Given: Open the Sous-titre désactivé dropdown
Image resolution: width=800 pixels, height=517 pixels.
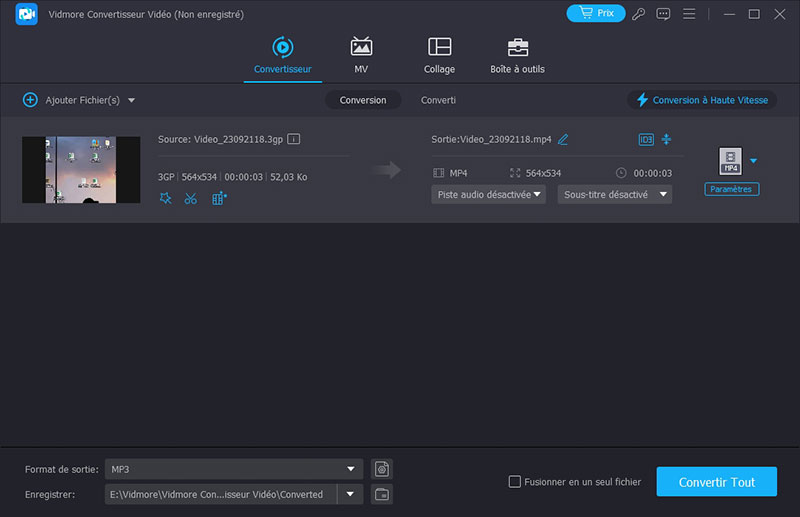Looking at the screenshot, I should coord(614,195).
